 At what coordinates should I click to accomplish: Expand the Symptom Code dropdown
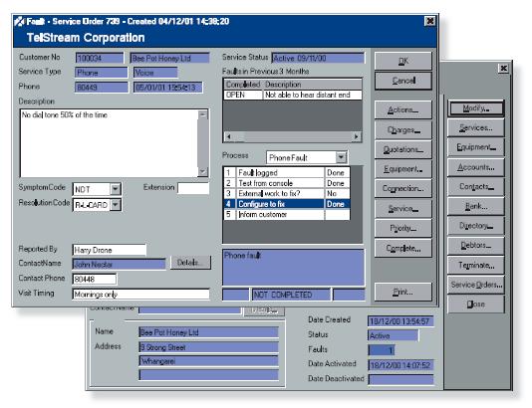point(116,189)
